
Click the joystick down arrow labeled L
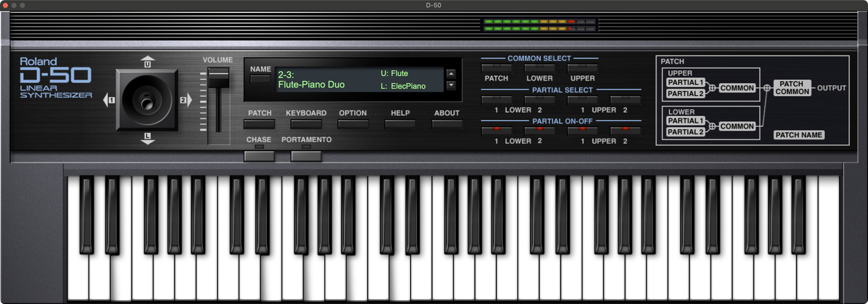pyautogui.click(x=148, y=139)
